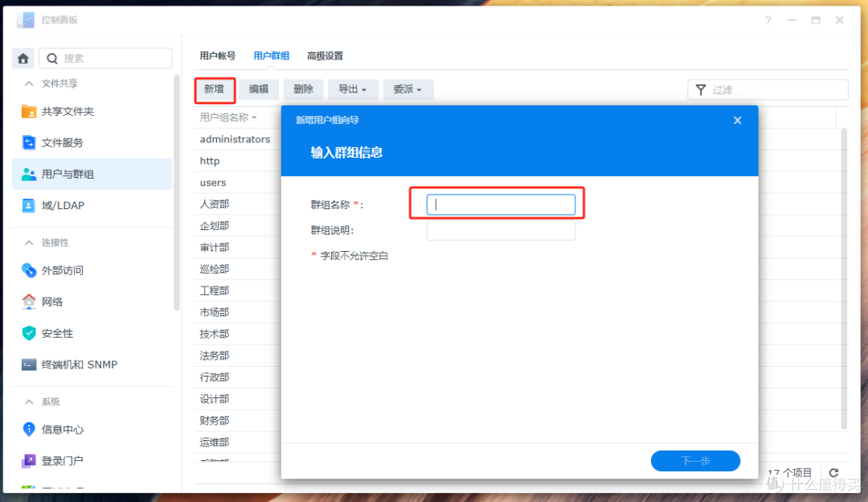Click the filter (过滤) input field
Viewport: 868px width, 502px height.
768,90
